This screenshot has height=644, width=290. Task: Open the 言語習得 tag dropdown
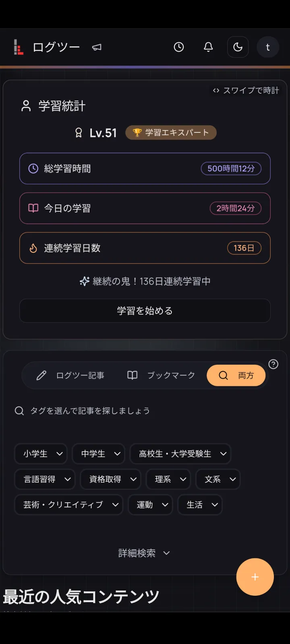click(45, 479)
